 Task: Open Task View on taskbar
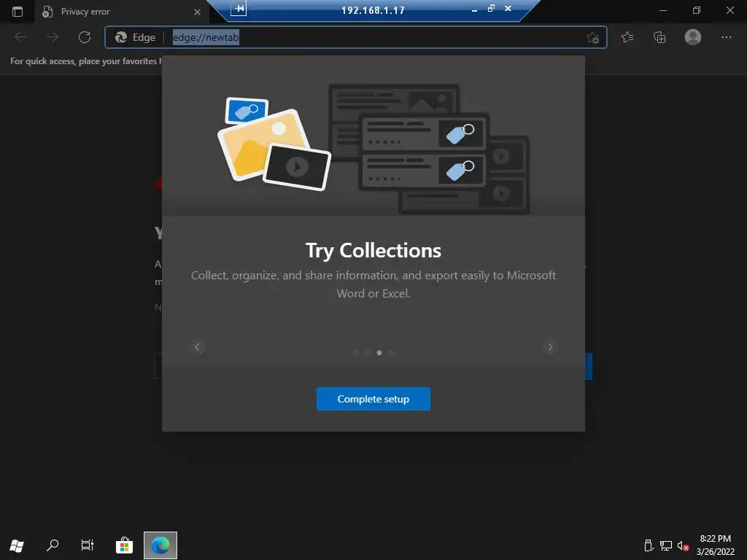[88, 545]
